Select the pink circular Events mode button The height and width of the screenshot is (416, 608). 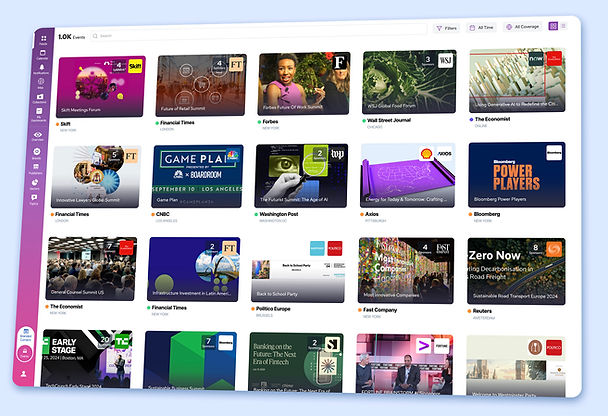tap(25, 352)
